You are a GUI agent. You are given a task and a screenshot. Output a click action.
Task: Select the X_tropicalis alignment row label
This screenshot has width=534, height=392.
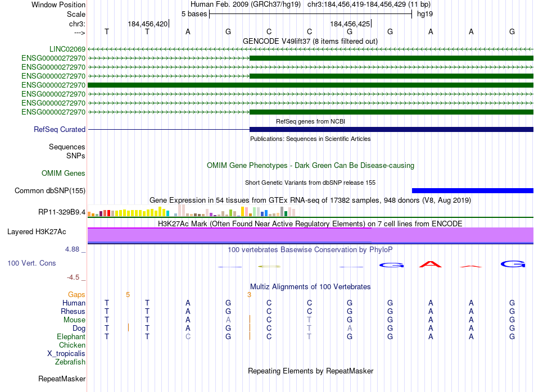click(x=66, y=354)
